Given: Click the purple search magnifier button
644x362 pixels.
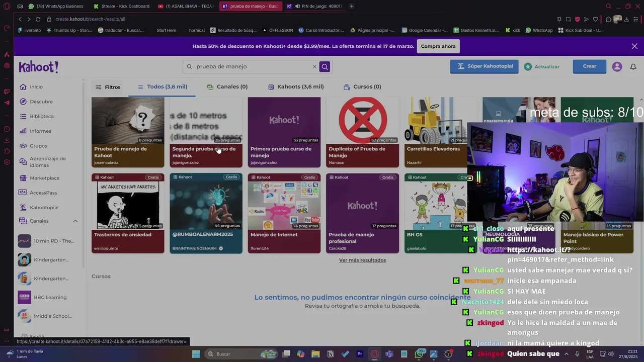Looking at the screenshot, I should point(325,66).
